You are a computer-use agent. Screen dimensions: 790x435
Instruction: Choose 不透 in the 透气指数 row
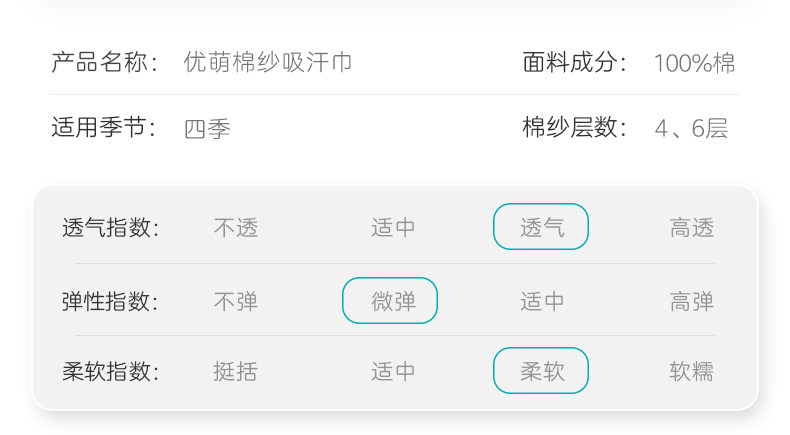pos(236,228)
